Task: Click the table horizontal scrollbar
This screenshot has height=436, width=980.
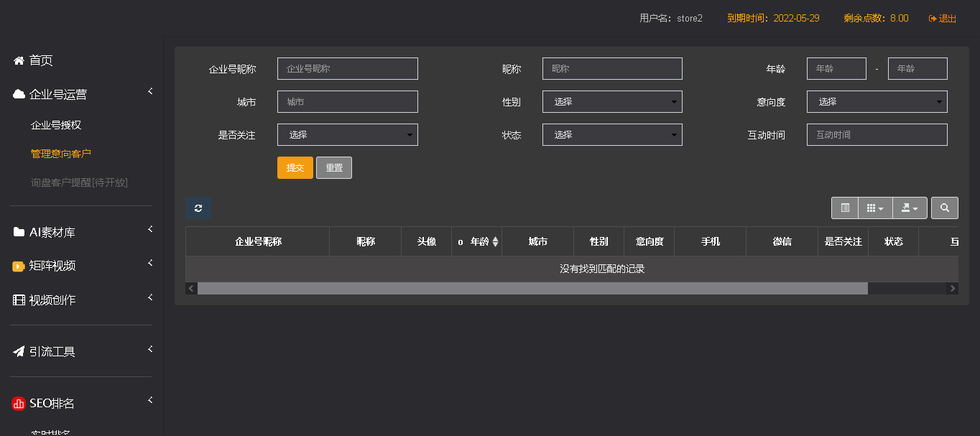Action: pos(532,288)
